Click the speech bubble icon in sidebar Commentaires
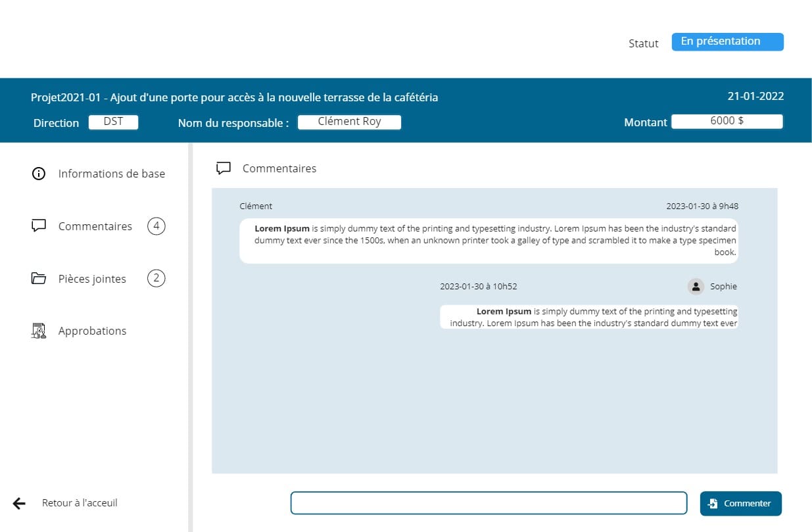The image size is (812, 532). tap(39, 226)
